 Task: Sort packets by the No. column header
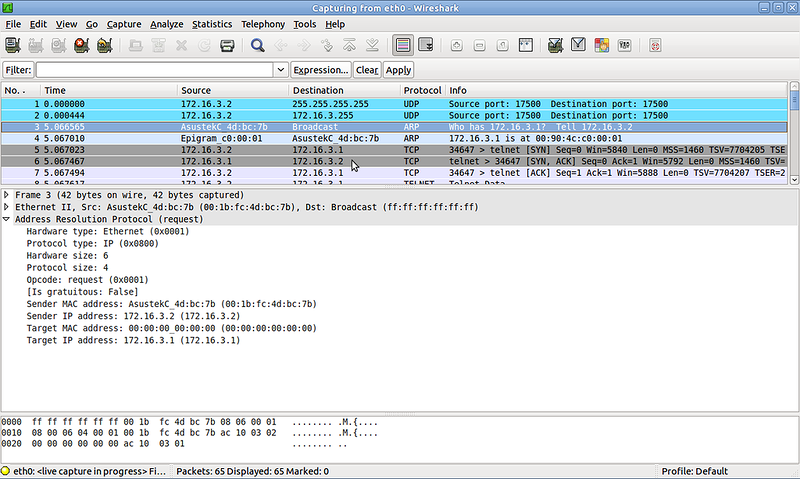coord(21,90)
